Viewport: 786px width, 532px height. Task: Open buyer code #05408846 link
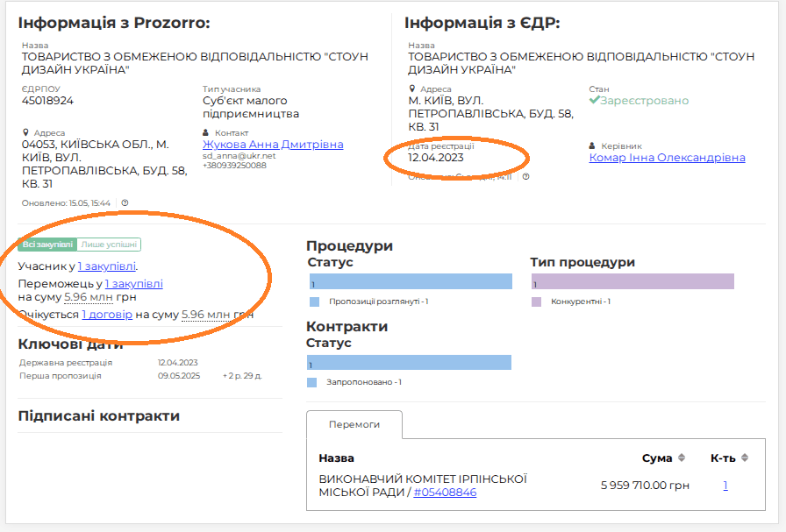(445, 493)
